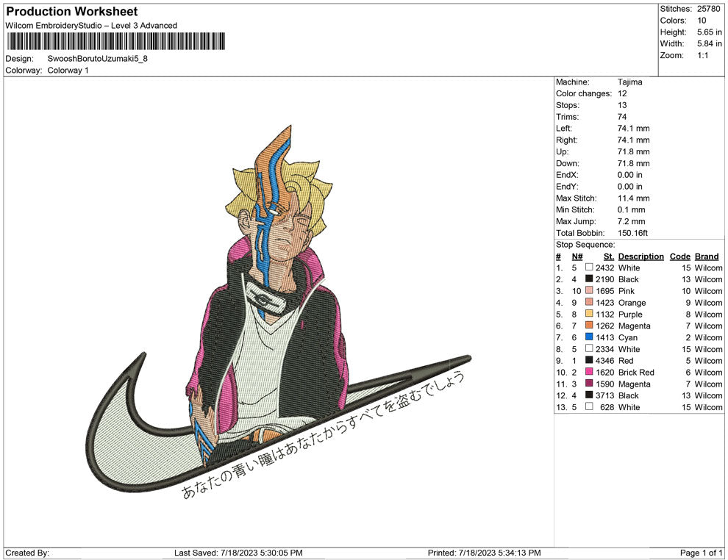Click the Stops value 13
The image size is (728, 560).
(x=622, y=105)
